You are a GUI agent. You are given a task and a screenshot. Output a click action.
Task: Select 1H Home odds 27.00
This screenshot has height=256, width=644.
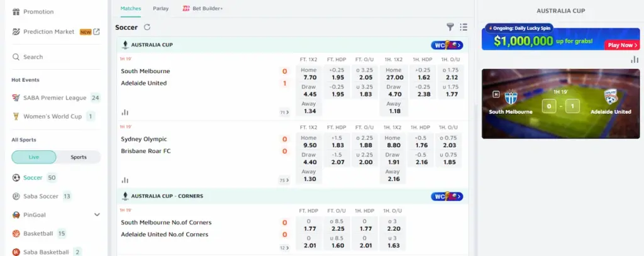(393, 74)
